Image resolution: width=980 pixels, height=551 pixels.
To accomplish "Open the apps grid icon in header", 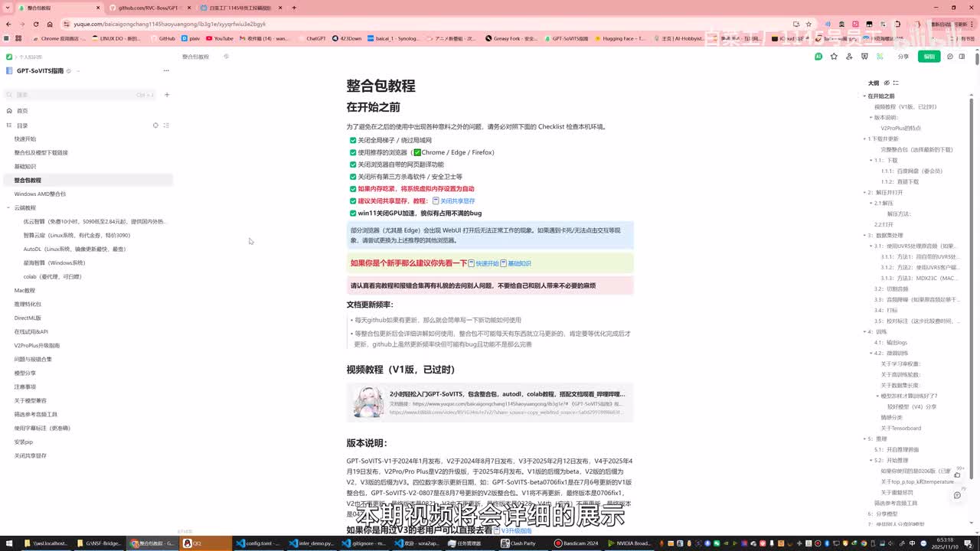I will point(880,56).
